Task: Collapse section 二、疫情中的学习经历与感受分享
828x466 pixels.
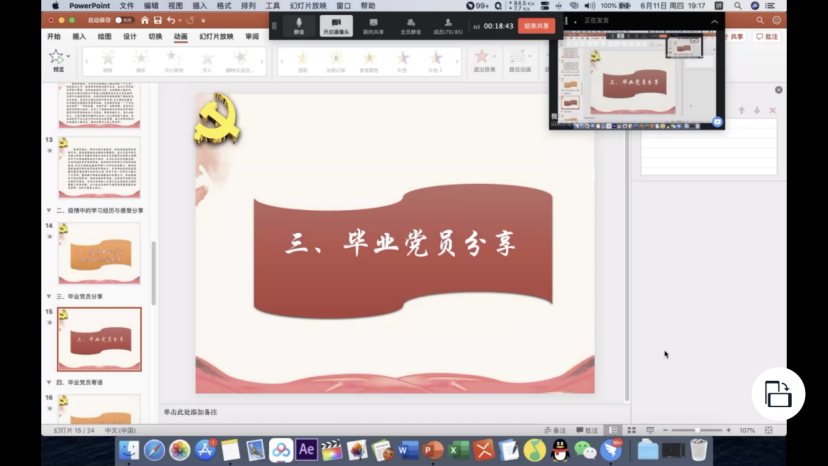Action: pos(49,211)
